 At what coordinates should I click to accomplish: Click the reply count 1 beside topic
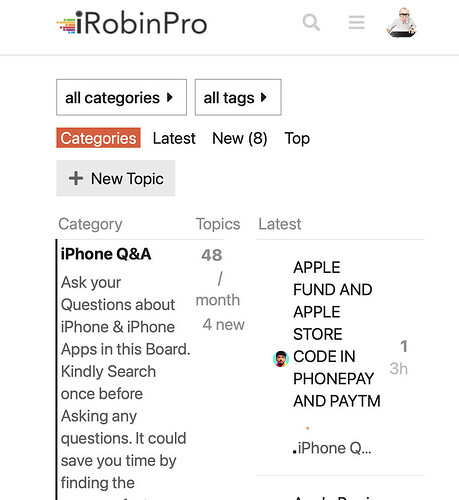click(404, 346)
